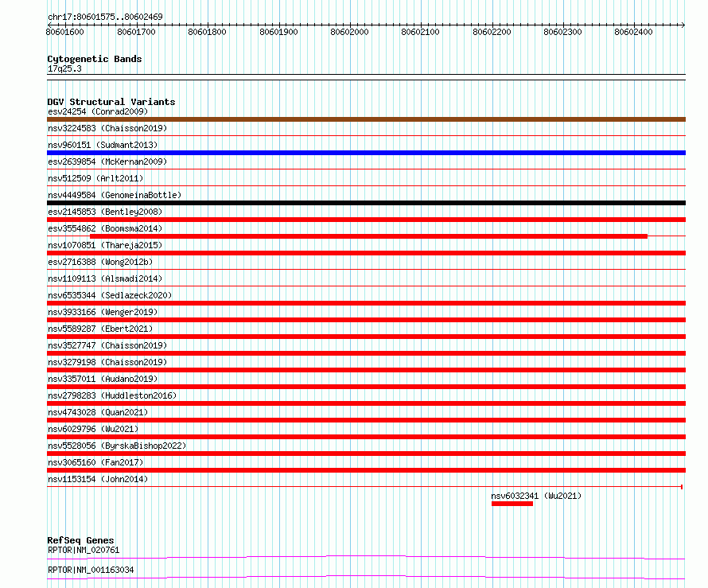This screenshot has height=588, width=708.
Task: Select the RPTOR|NM_001163034 gene label
Action: [x=91, y=570]
